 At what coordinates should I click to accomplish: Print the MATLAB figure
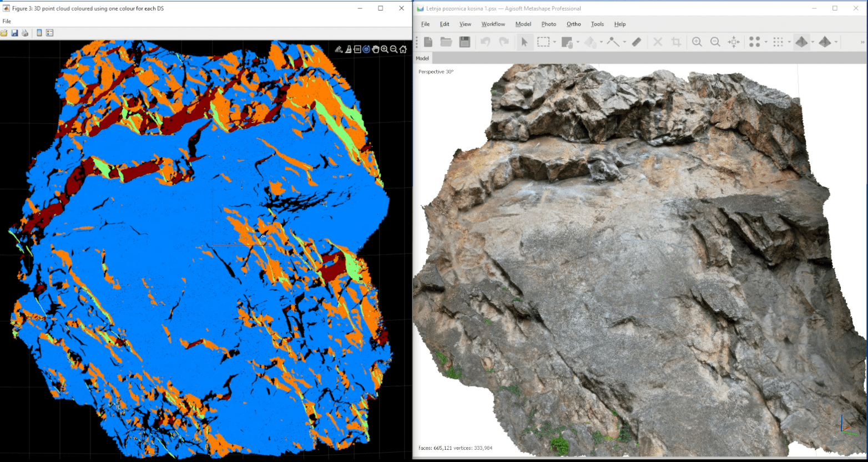tap(25, 33)
